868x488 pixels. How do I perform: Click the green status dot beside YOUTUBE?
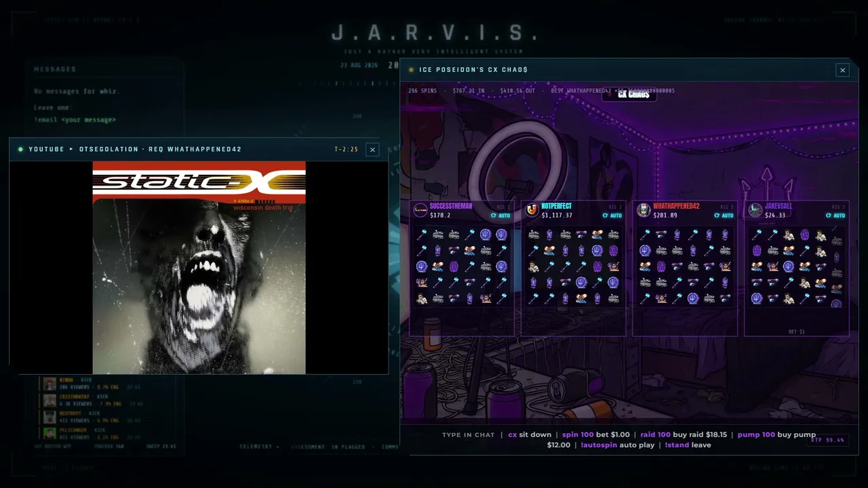tap(20, 149)
